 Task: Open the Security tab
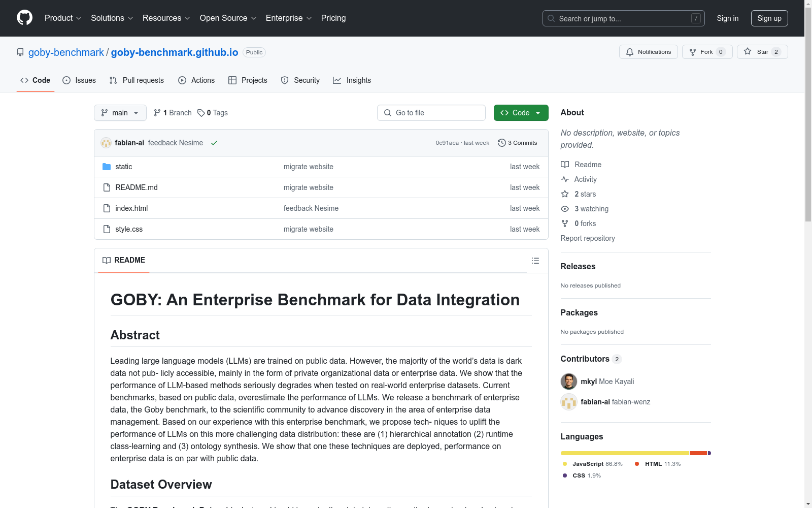coord(300,80)
